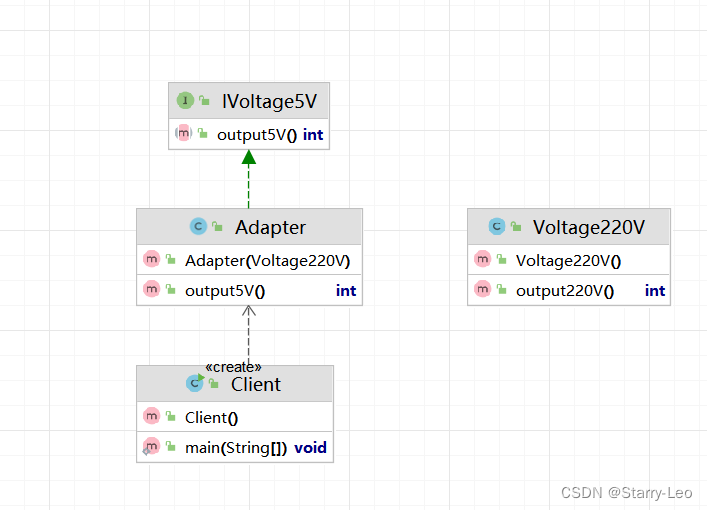
Task: Click the int return type in IVoltage5V
Action: (x=313, y=134)
